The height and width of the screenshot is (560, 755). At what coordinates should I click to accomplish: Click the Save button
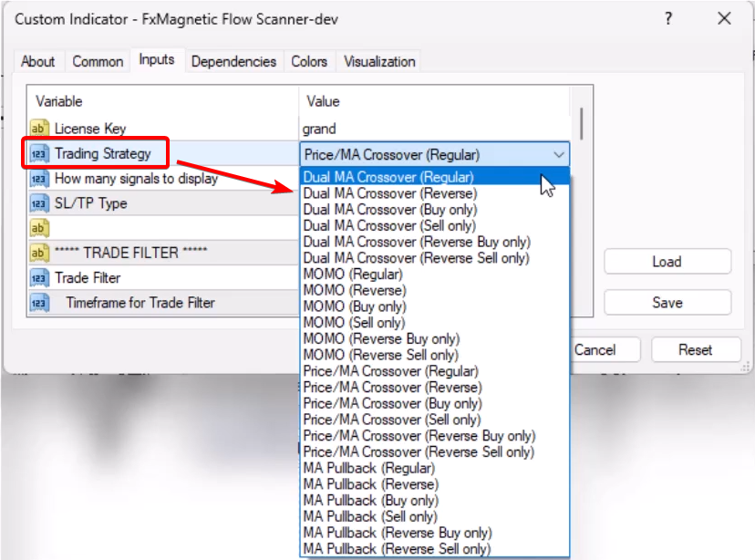point(667,302)
